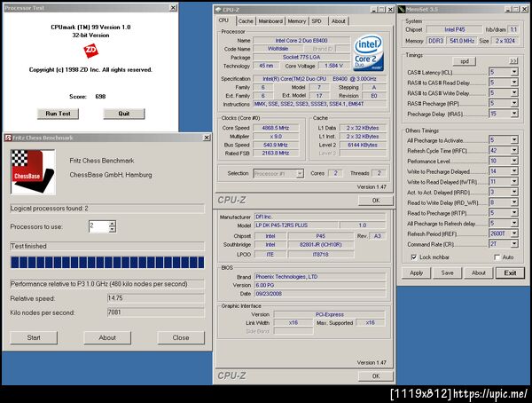Open the All Precharge to Activate dropdown
This screenshot has width=532, height=403.
click(514, 140)
